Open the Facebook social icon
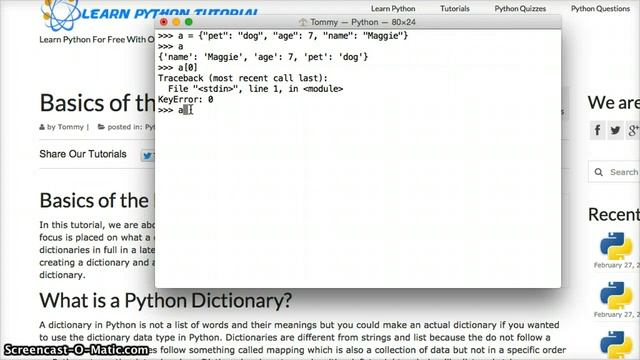This screenshot has height=360, width=640. (598, 130)
